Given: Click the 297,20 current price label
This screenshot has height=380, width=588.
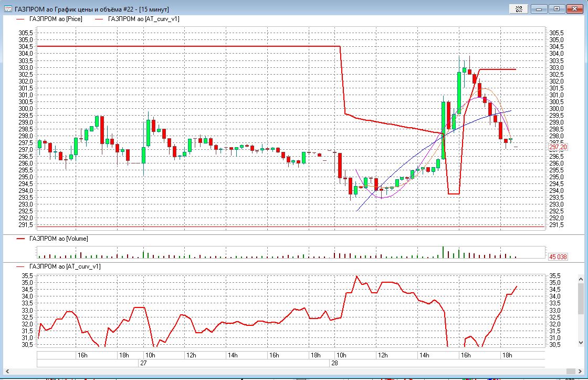Looking at the screenshot, I should (x=558, y=148).
